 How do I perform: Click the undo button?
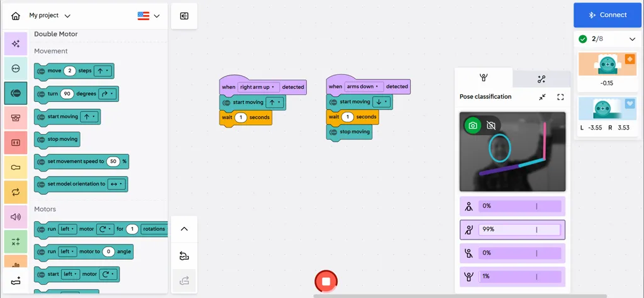click(184, 256)
